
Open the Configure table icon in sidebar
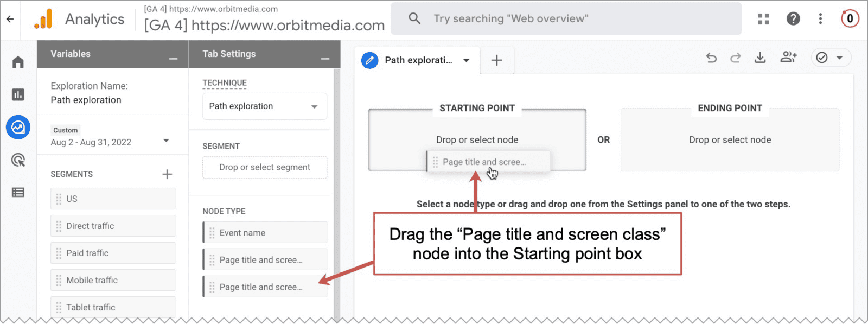tap(18, 192)
